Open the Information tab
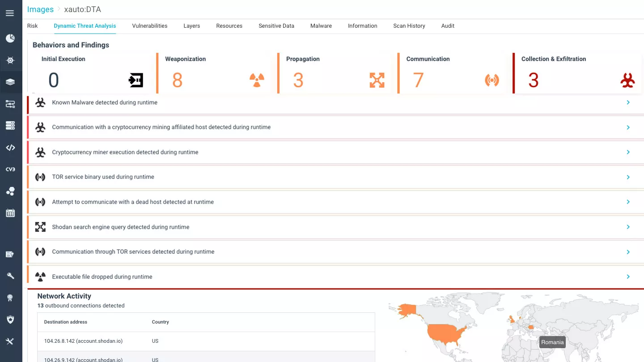The height and width of the screenshot is (362, 644). pyautogui.click(x=363, y=26)
